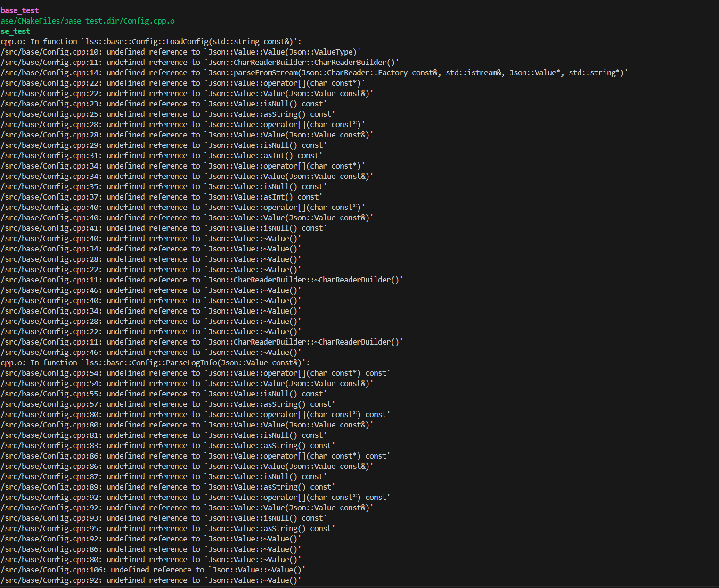Click Config.cpp:54 operator[] const error
The width and height of the screenshot is (719, 588).
(196, 373)
